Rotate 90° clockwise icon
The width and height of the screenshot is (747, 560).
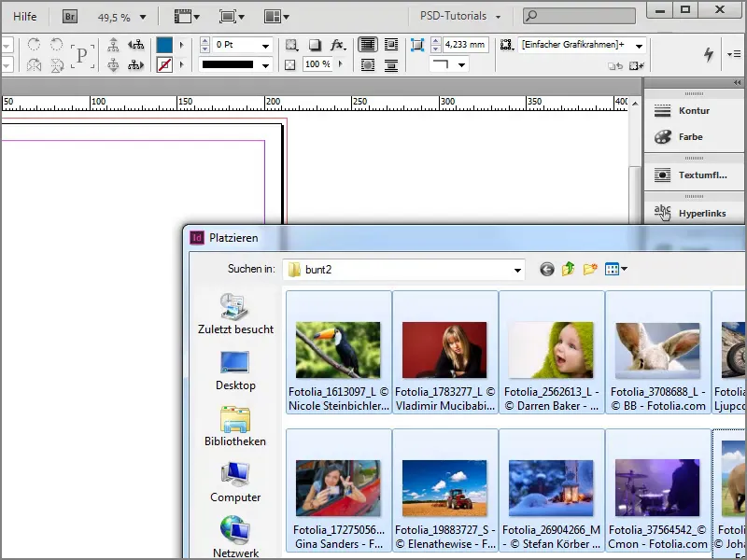(x=34, y=45)
